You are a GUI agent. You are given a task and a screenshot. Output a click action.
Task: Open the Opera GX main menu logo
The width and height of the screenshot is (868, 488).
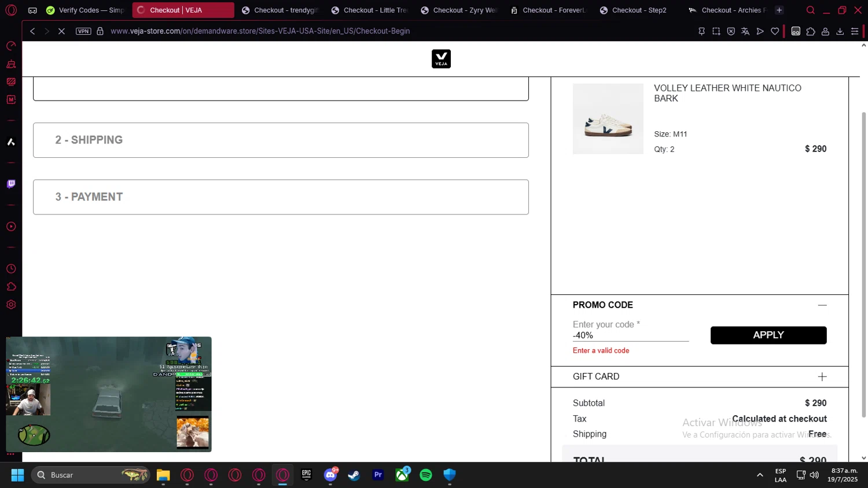coord(11,10)
